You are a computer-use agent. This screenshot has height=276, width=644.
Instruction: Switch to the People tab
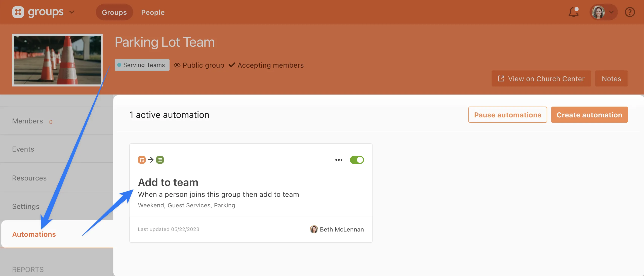tap(153, 12)
